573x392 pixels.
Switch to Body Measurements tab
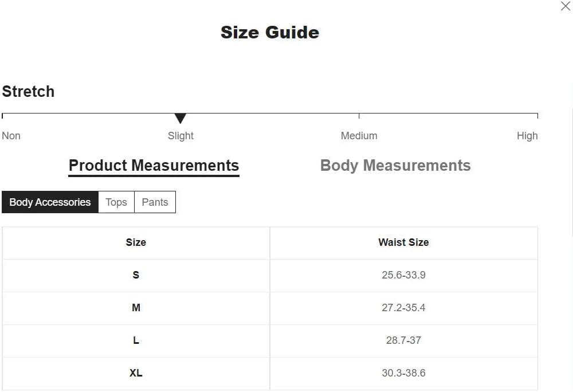pyautogui.click(x=395, y=166)
